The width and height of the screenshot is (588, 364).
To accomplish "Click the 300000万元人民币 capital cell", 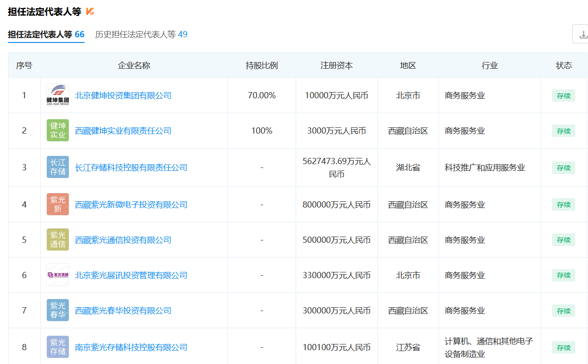I will pyautogui.click(x=337, y=311).
